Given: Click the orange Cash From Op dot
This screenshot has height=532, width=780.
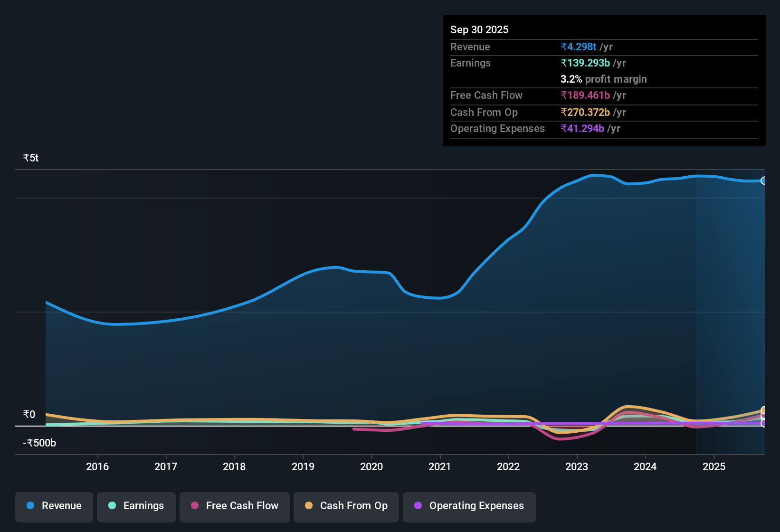Looking at the screenshot, I should pos(310,506).
